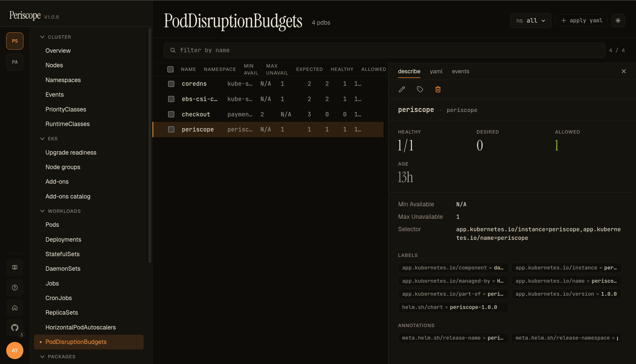
Task: Click the meta.helm.sh/release-name annotation chip
Action: 453,338
